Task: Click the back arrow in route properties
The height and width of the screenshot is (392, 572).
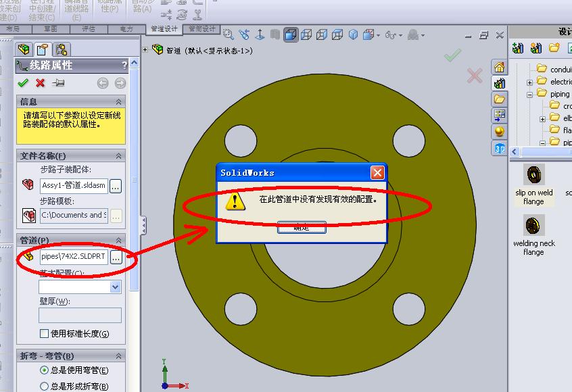Action: [103, 84]
